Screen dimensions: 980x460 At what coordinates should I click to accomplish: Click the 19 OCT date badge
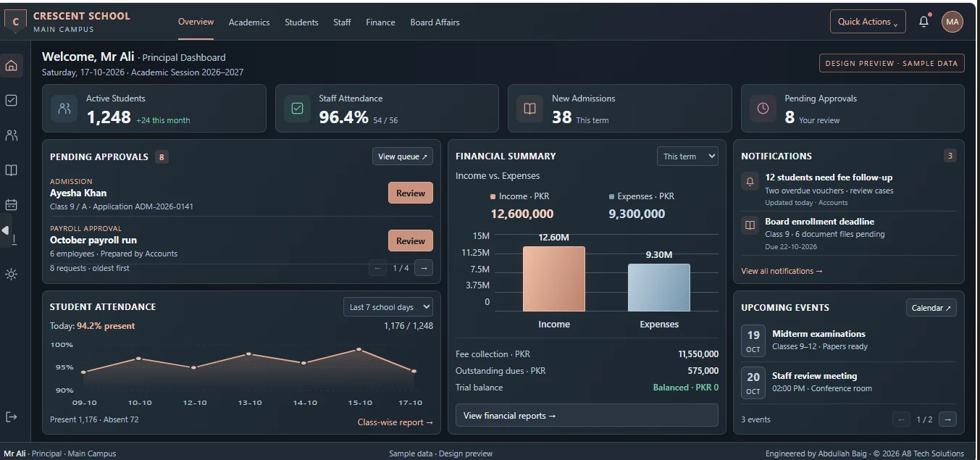click(x=753, y=341)
